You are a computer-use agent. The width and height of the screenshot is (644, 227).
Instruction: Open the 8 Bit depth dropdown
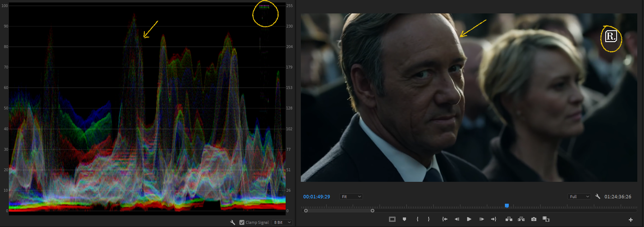282,222
